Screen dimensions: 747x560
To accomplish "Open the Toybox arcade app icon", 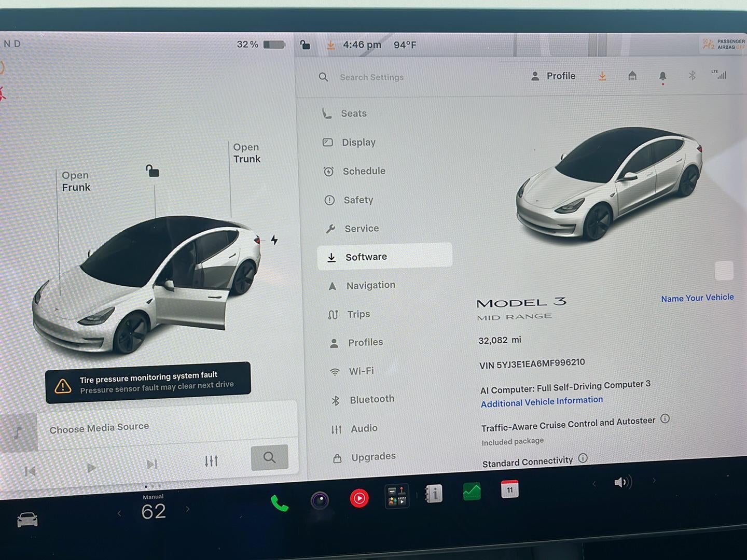I will 397,496.
